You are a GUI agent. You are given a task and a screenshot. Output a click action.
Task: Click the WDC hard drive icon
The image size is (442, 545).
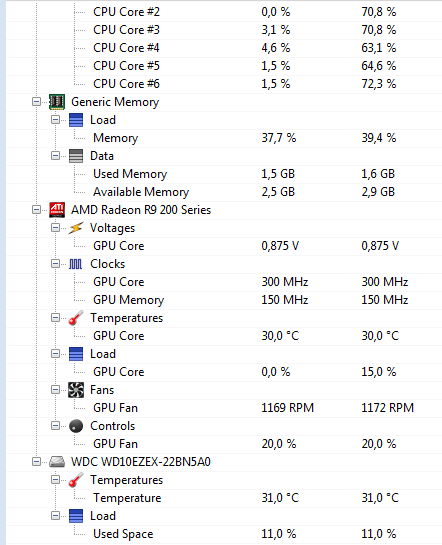pos(57,462)
